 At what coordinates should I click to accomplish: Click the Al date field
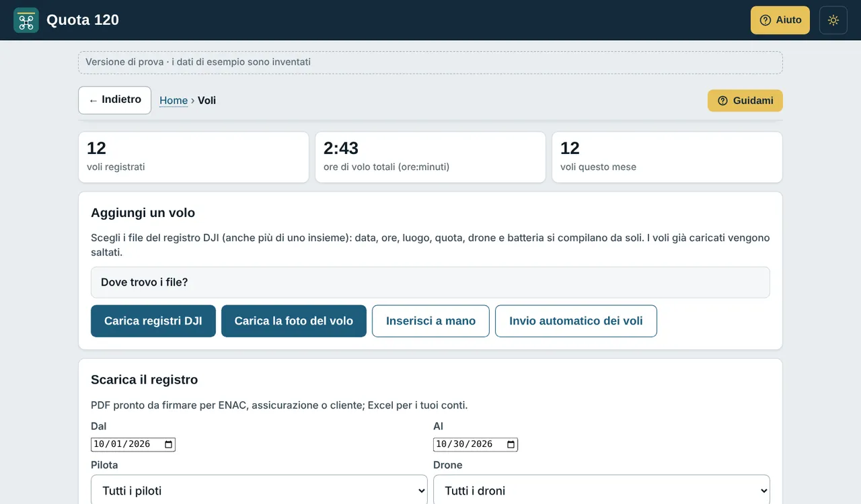pos(476,444)
